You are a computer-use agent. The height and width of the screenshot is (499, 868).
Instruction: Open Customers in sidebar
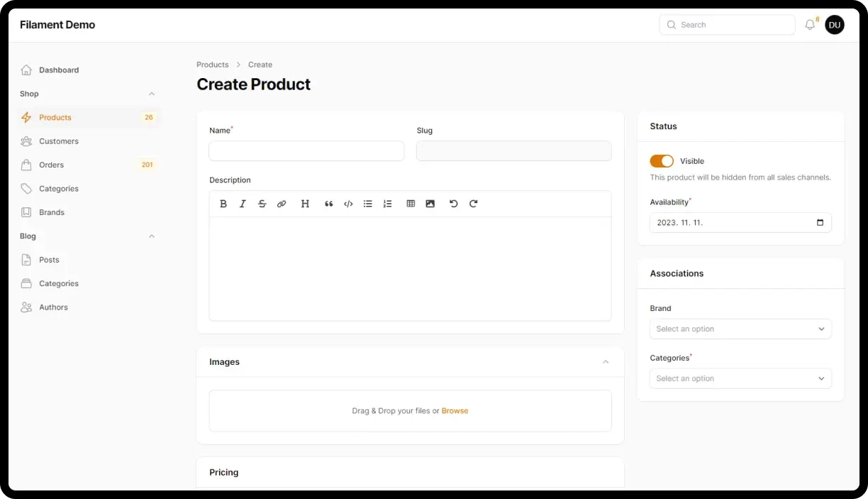pos(89,141)
